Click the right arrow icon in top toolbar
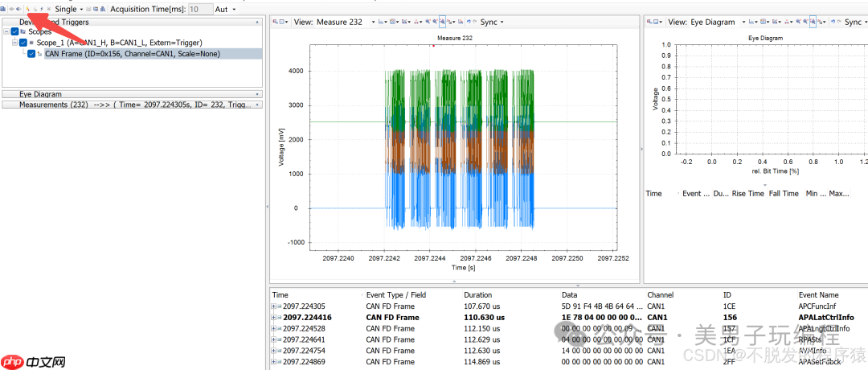 (18, 9)
